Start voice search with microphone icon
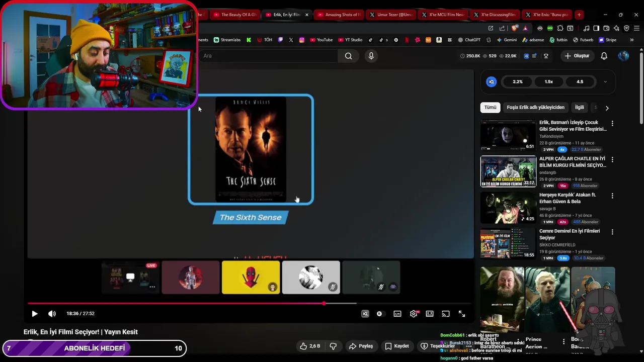644x362 pixels. pos(371,56)
